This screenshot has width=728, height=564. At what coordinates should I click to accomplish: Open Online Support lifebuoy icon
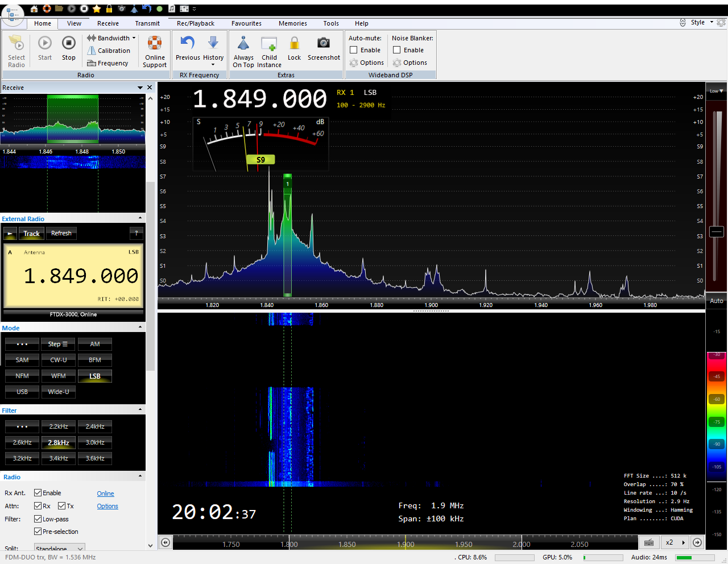(x=155, y=44)
